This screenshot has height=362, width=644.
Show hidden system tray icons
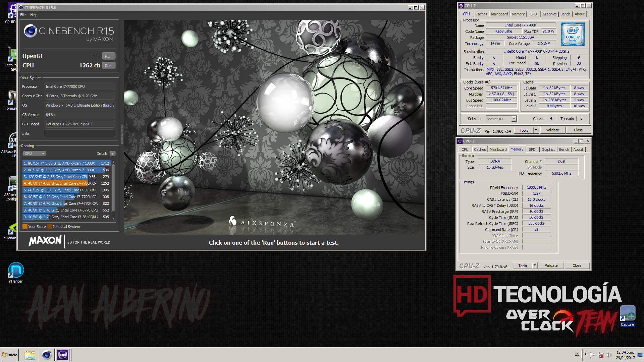tap(585, 355)
